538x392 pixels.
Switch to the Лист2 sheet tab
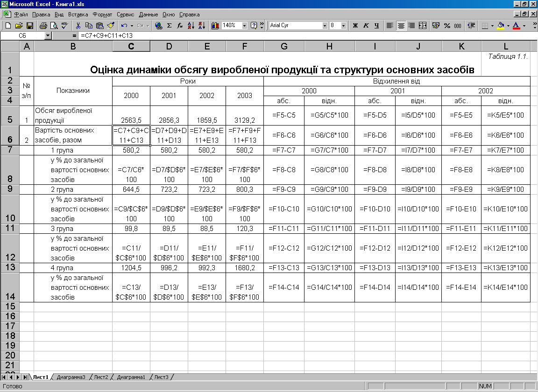(x=101, y=377)
